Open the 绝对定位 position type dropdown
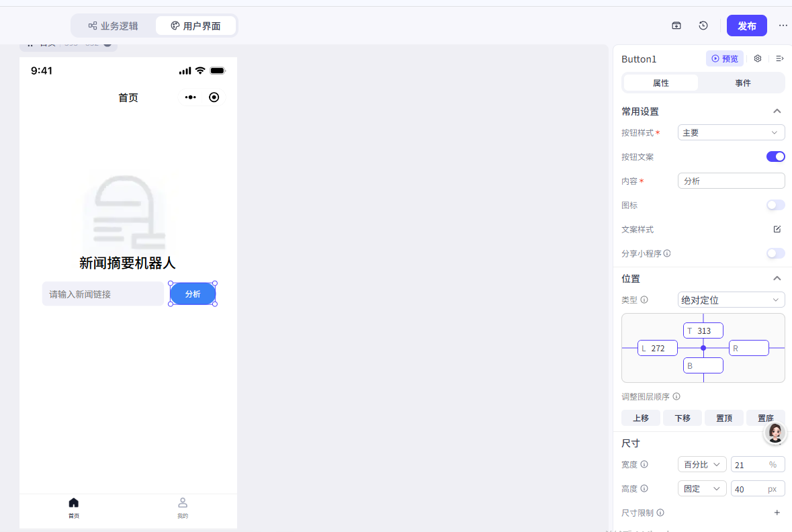The image size is (792, 532). pyautogui.click(x=731, y=300)
